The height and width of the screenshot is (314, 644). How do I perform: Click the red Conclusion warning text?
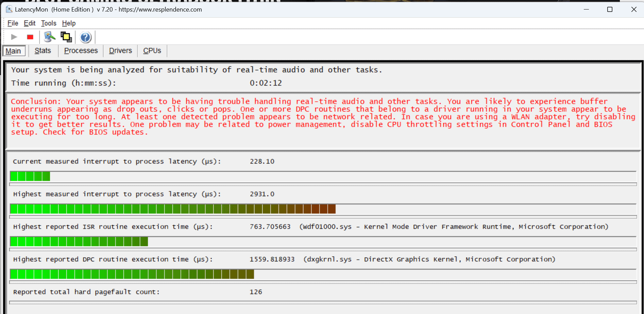pyautogui.click(x=323, y=117)
